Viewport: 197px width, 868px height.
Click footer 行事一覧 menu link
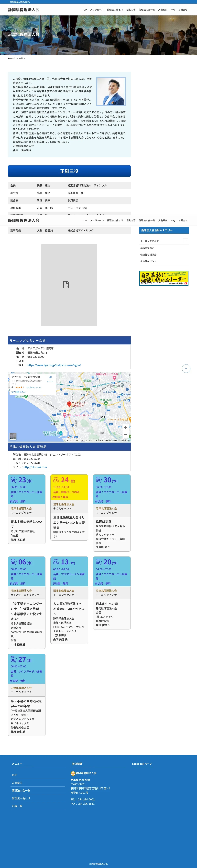pyautogui.click(x=17, y=806)
